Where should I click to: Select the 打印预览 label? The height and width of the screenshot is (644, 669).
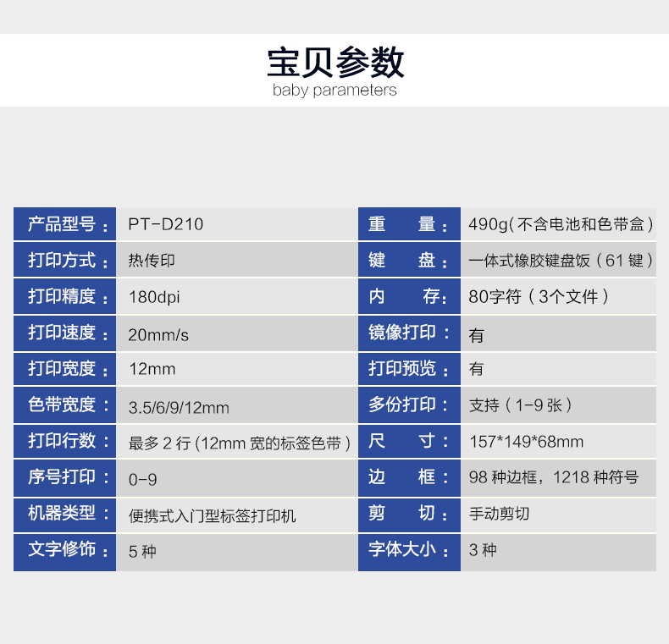409,368
